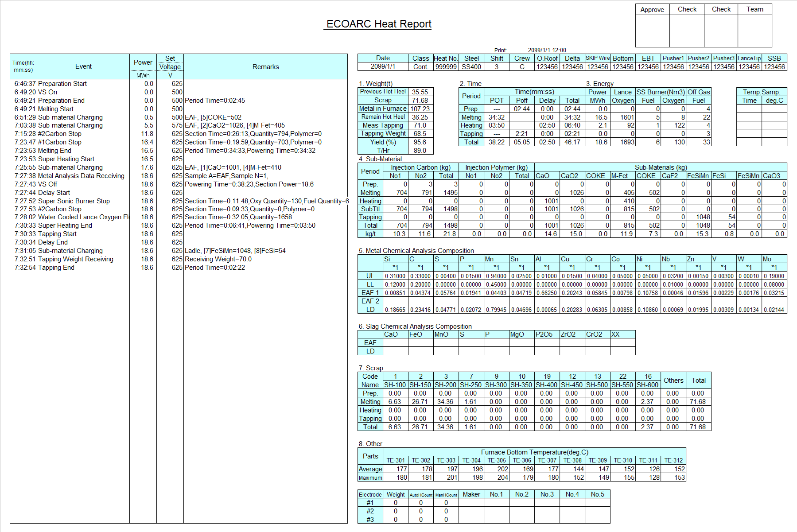Click the steel grade value SS400
Viewport: 797px width, 532px height.
pyautogui.click(x=471, y=66)
